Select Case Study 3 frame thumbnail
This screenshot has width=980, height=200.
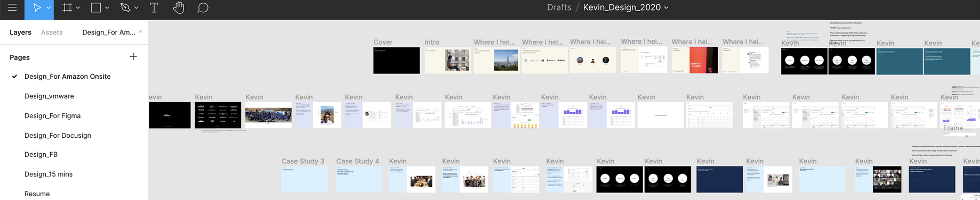pos(304,179)
